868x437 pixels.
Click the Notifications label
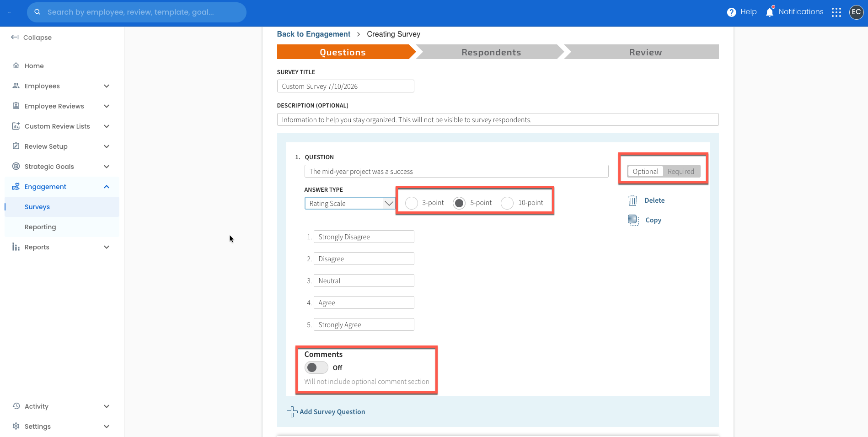click(801, 12)
